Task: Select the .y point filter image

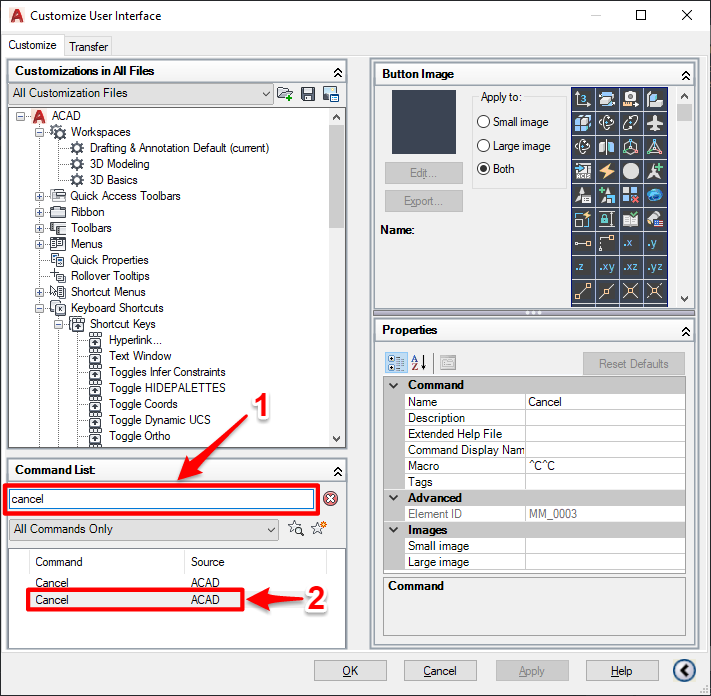Action: tap(655, 243)
